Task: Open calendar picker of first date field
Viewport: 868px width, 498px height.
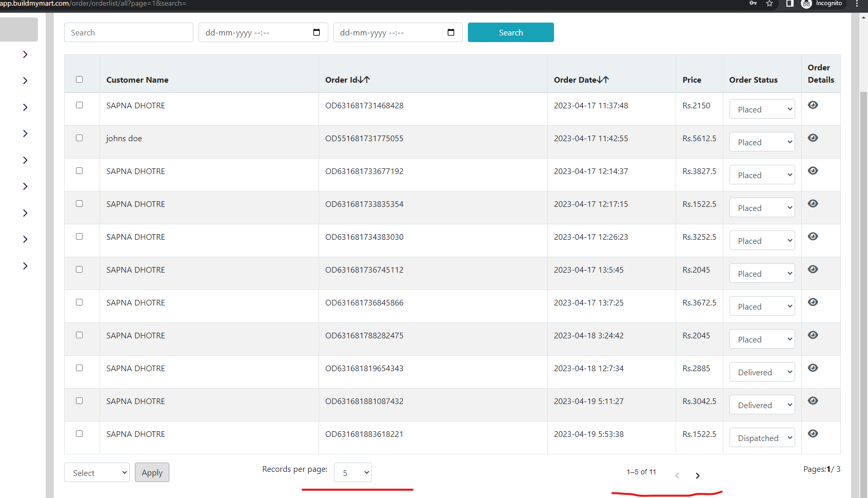Action: [x=317, y=32]
